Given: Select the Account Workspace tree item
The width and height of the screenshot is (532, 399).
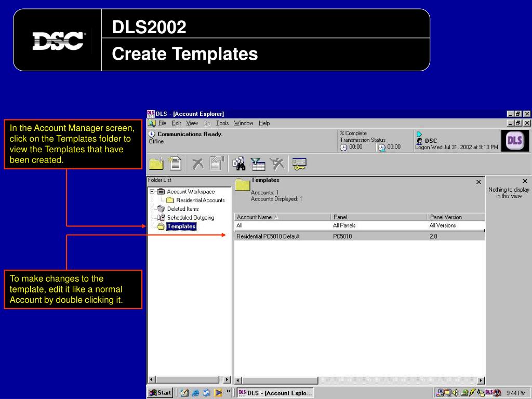Looking at the screenshot, I should [191, 191].
